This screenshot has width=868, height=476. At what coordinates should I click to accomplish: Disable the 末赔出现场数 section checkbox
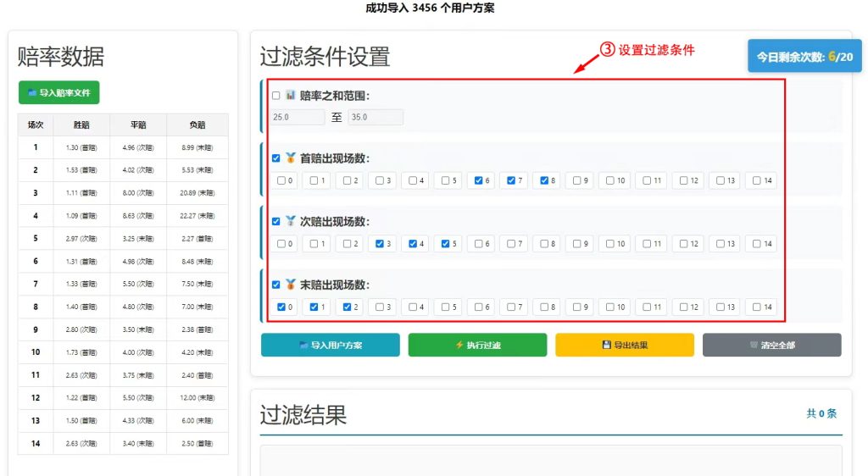click(x=276, y=285)
